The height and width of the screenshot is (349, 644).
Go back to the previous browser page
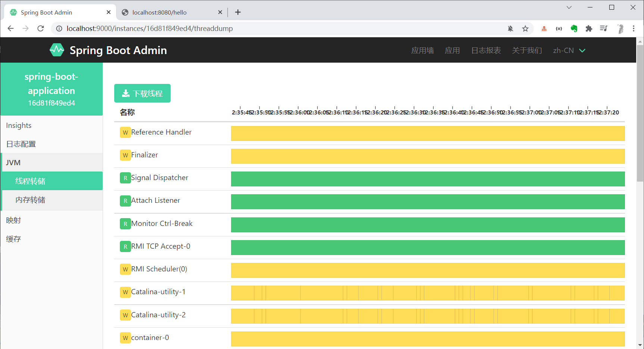coord(10,28)
